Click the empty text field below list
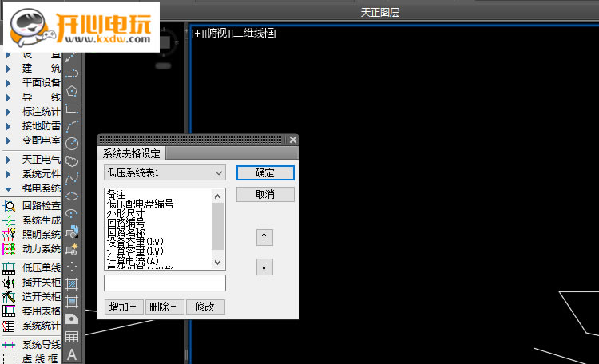The width and height of the screenshot is (599, 364). (165, 283)
